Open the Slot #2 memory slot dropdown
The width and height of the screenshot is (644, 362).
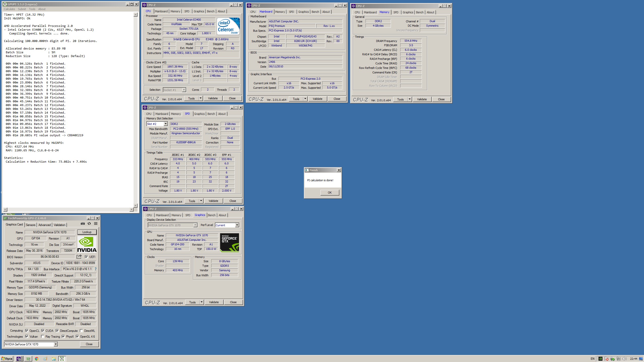[x=166, y=124]
